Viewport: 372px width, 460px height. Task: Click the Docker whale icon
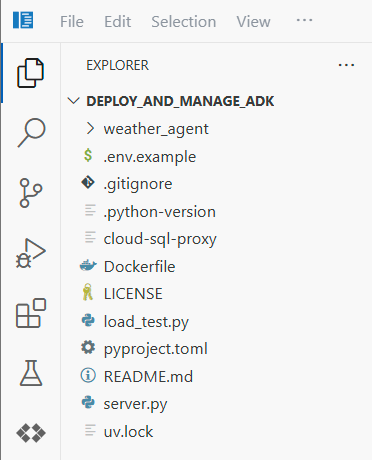88,266
